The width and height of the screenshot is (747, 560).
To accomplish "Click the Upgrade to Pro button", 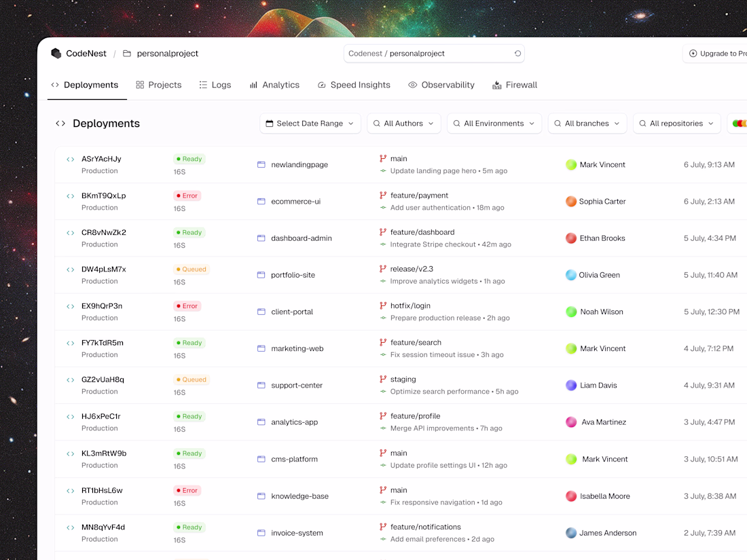I will [x=715, y=54].
